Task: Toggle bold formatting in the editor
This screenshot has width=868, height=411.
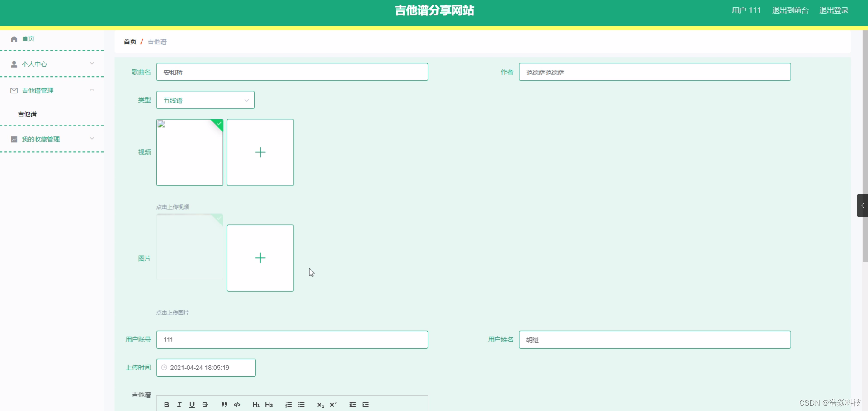Action: [x=166, y=405]
